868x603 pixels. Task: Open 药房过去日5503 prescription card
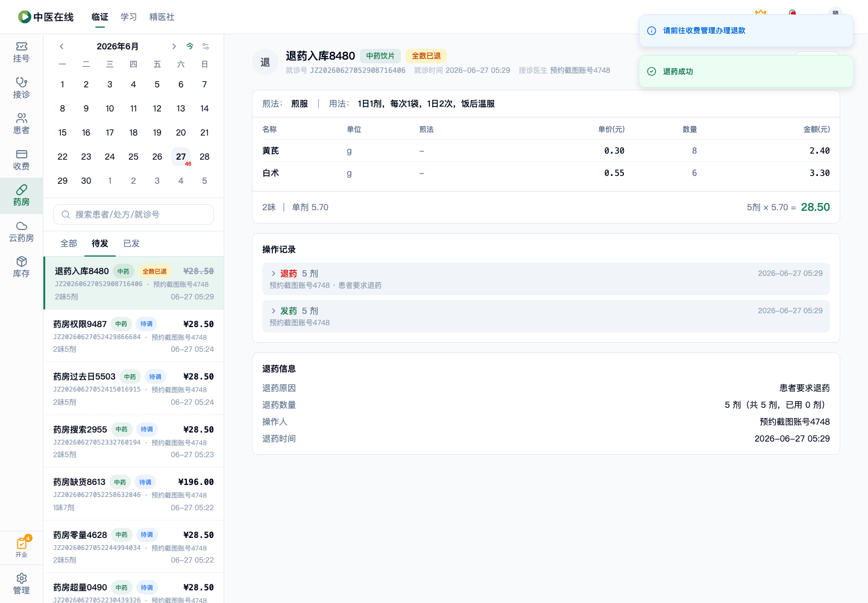134,389
